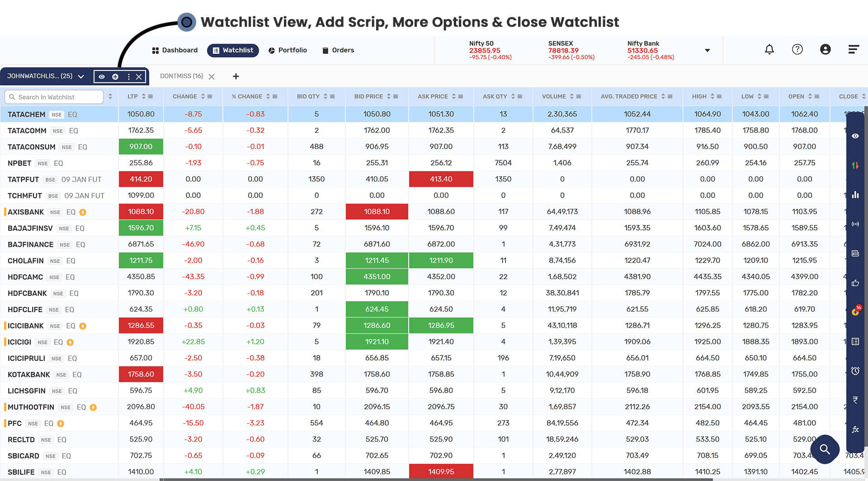Open the BID PRICE column options menu
The image size is (868, 481).
pos(396,97)
